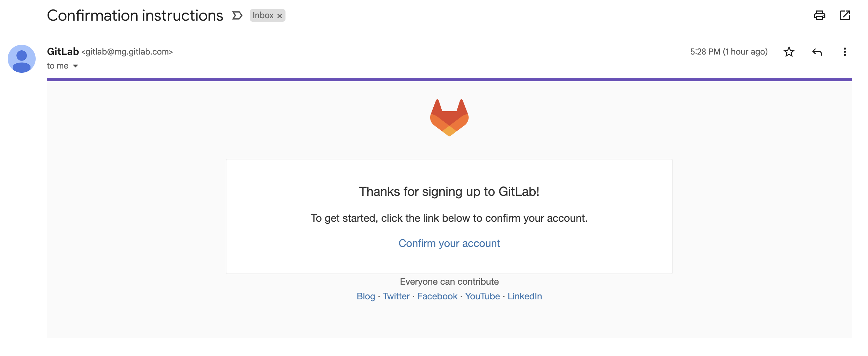
Task: Expand the 'to me' recipient details
Action: pos(75,65)
